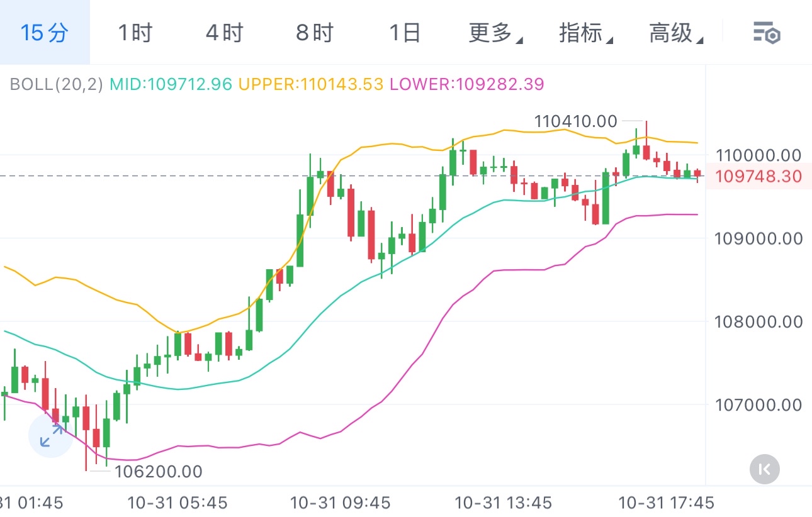
Task: Switch to the 1时 timeframe
Action: pos(135,33)
